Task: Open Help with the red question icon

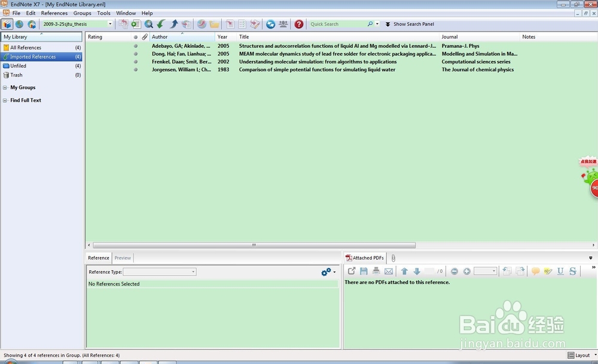Action: pos(299,24)
